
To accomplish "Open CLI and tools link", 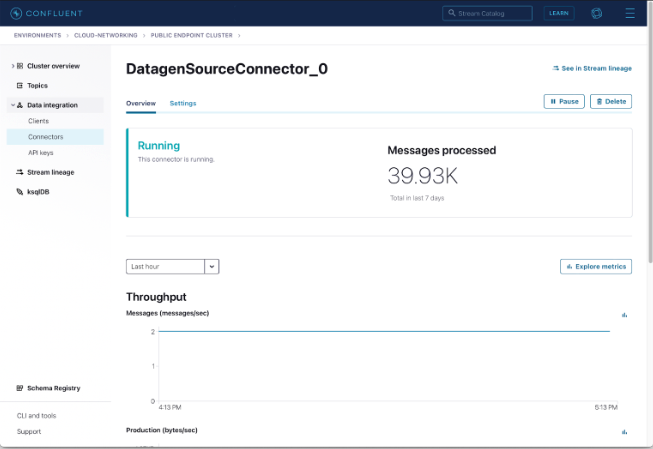I will [36, 415].
